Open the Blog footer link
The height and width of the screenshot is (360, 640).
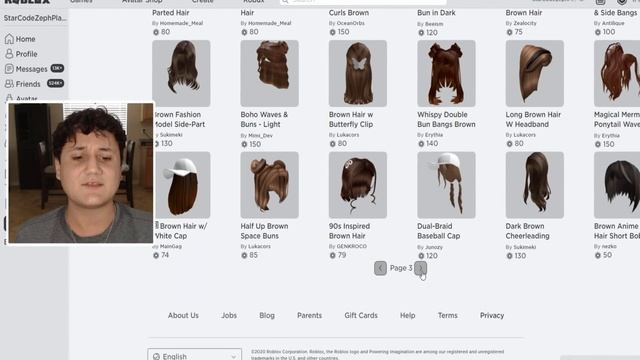(267, 316)
